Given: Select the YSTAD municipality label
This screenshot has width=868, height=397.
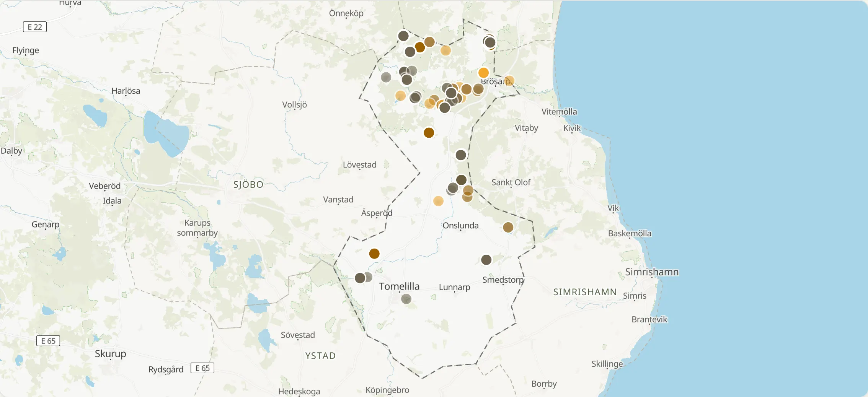Looking at the screenshot, I should 320,356.
